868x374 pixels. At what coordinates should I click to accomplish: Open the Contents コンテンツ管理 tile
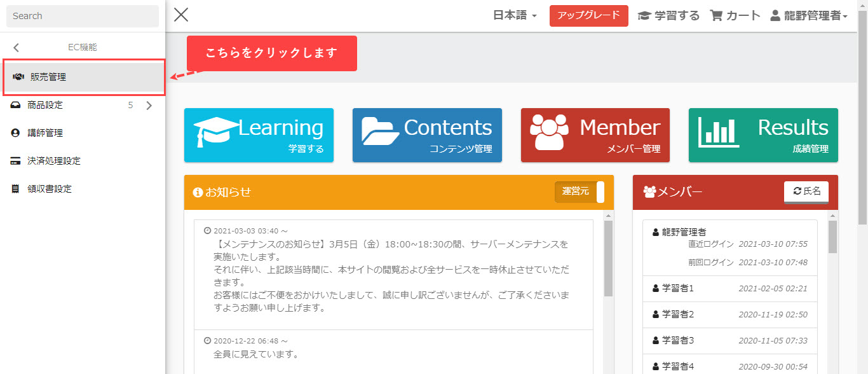pos(427,135)
